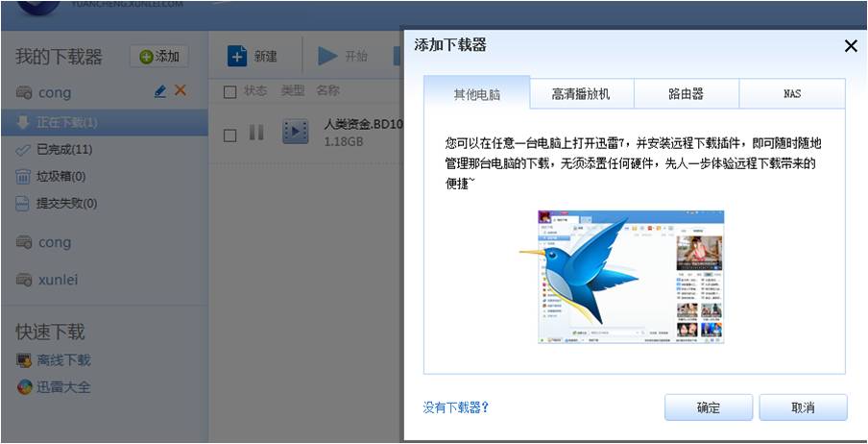Image resolution: width=868 pixels, height=444 pixels.
Task: Click the pencil edit icon next to cong
Action: [160, 91]
